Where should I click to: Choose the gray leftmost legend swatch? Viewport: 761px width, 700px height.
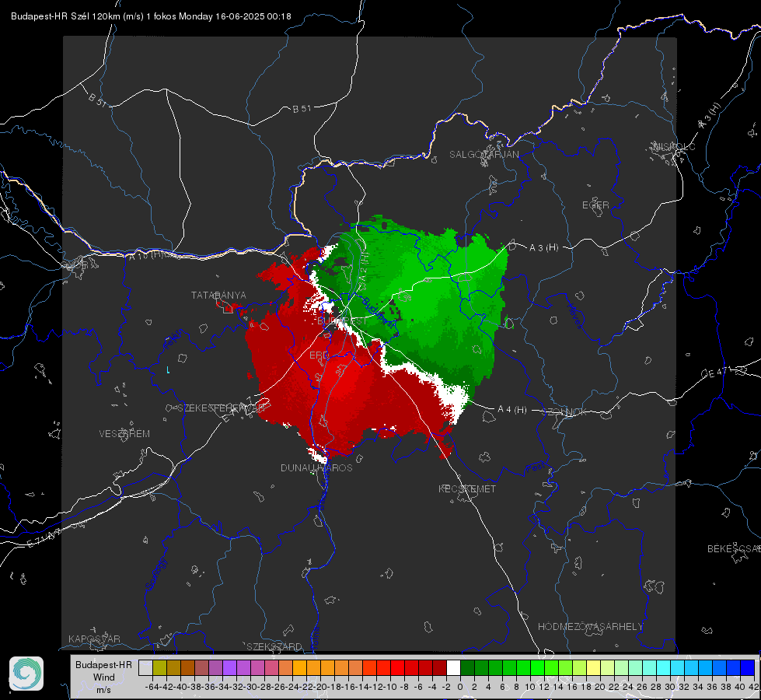click(x=145, y=667)
